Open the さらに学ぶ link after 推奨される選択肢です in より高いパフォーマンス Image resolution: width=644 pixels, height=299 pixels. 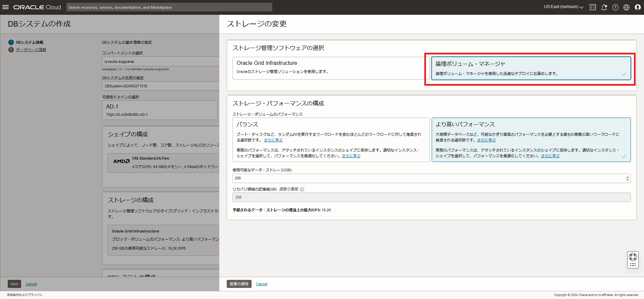486,140
